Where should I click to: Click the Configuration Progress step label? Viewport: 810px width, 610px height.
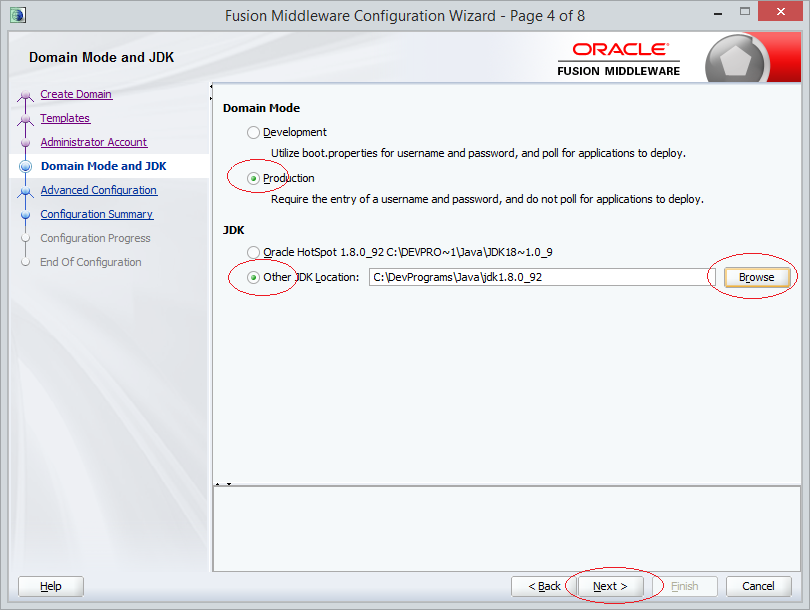96,238
